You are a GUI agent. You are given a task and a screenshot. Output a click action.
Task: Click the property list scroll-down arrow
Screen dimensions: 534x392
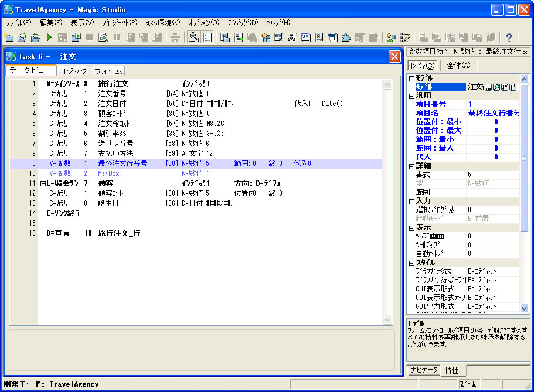point(524,309)
